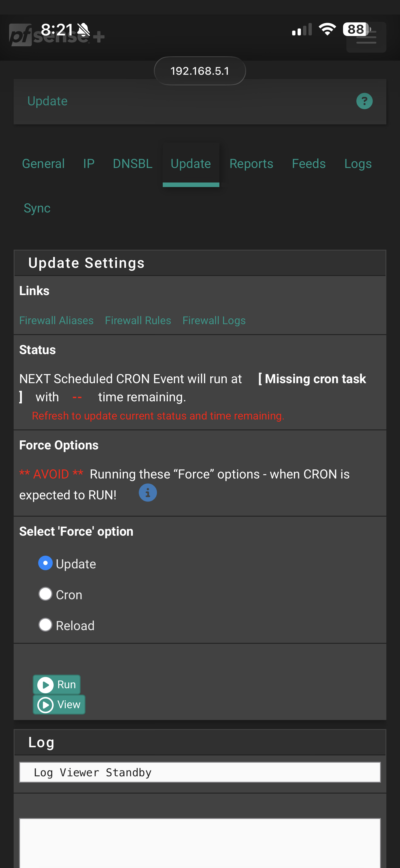Go to the DNSBL tab
The height and width of the screenshot is (868, 400).
132,164
